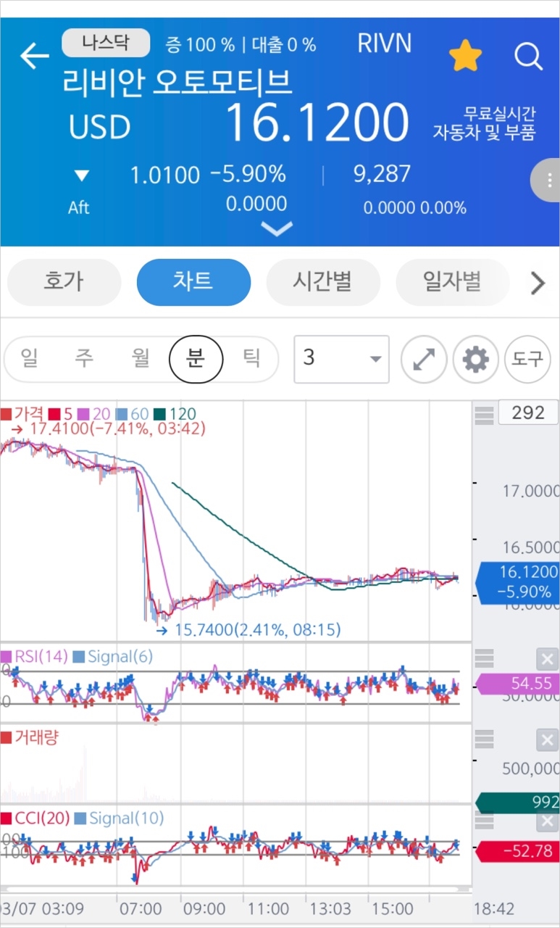Click the 18:42 time label
Viewport: 560px width, 928px height.
494,908
